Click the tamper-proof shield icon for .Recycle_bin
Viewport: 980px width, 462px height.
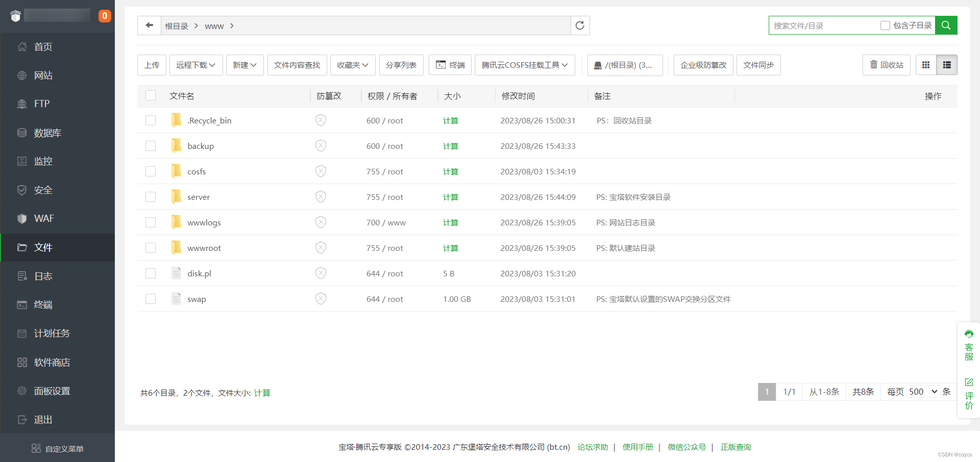(321, 120)
